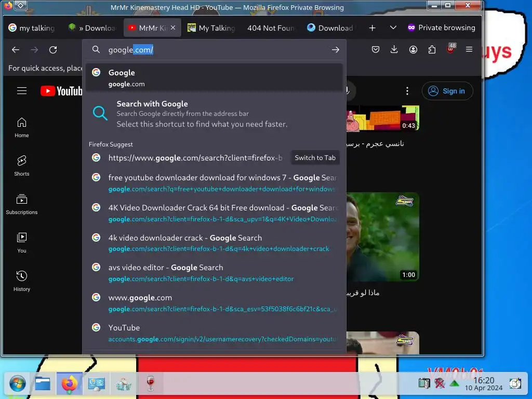Open the file manager from the taskbar
The image size is (532, 399).
(43, 384)
